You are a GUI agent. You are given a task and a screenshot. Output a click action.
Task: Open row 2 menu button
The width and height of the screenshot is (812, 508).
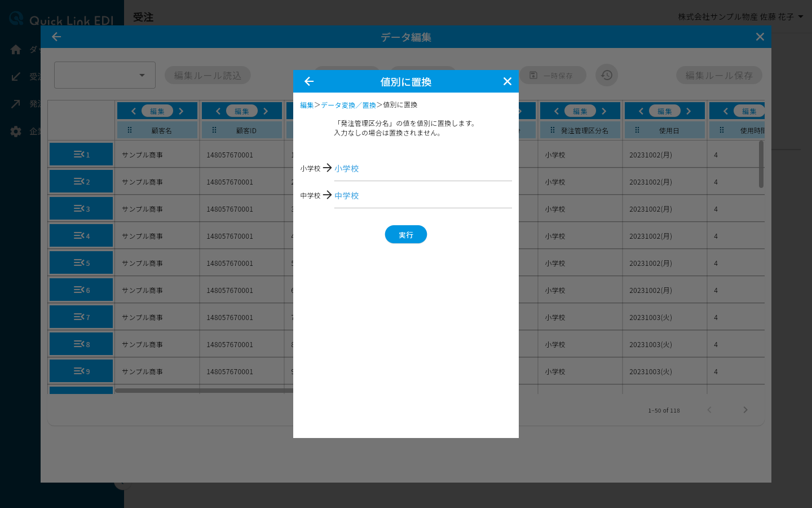81,181
